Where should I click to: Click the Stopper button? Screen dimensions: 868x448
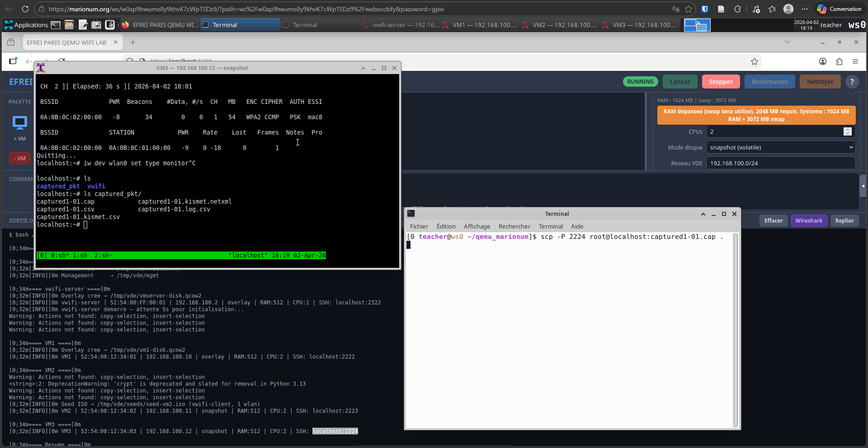coord(721,82)
